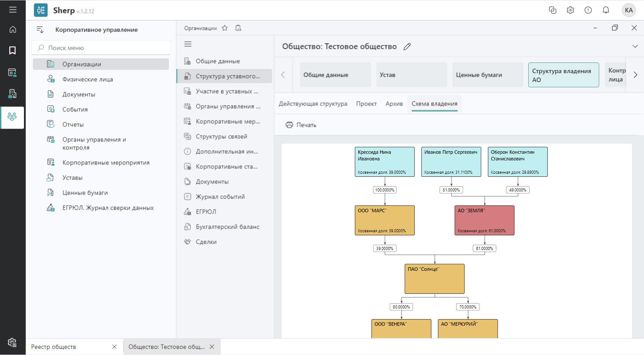Open the bookmark icon in left rail
This screenshot has height=355, width=644.
(12, 51)
